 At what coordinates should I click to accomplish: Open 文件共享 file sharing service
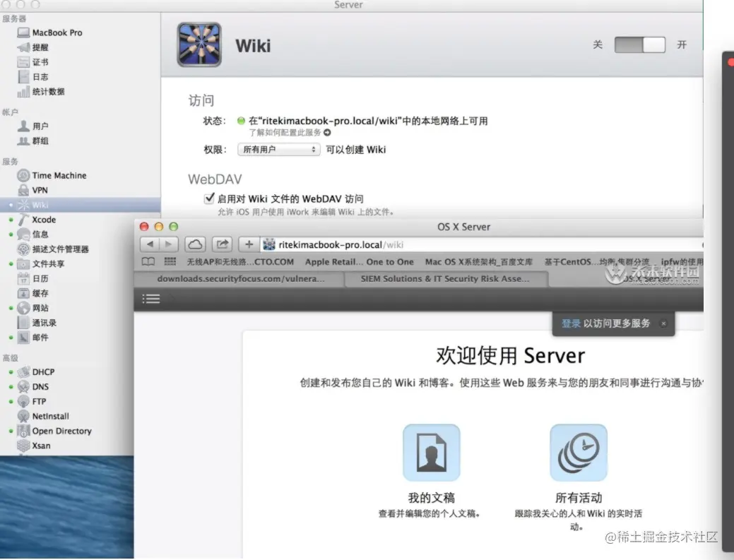[x=41, y=264]
